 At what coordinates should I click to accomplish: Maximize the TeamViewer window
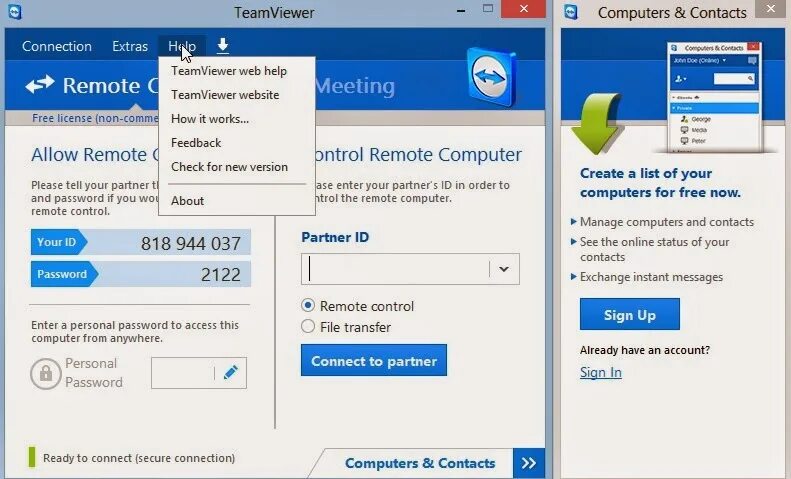tap(487, 9)
